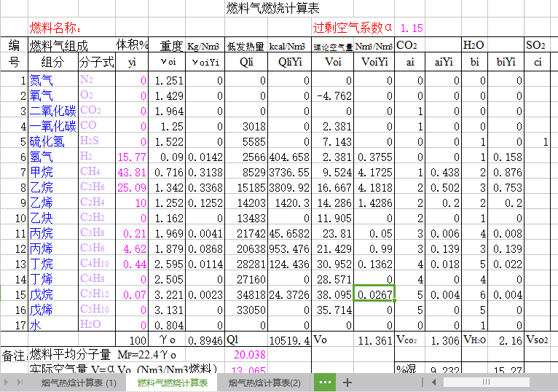
Task: Select density total 0.8946
Action: pos(205,340)
